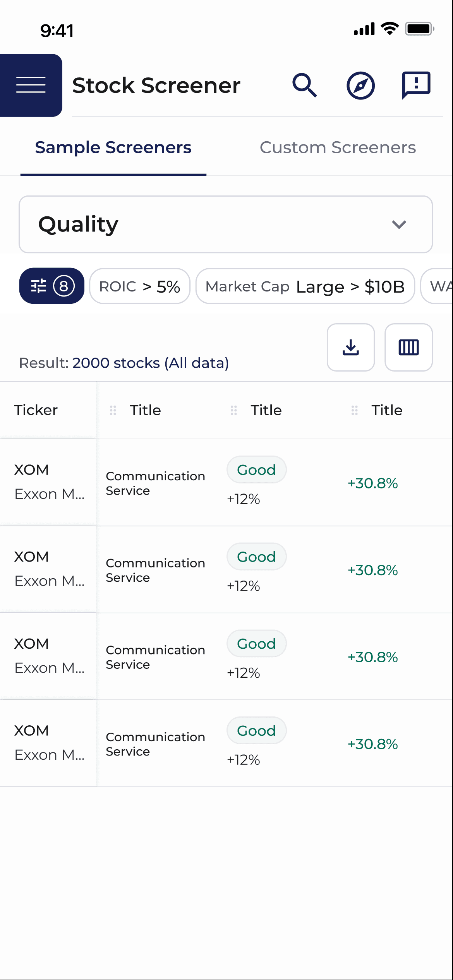This screenshot has height=980, width=453.
Task: Click the chevron in the Quality selector
Action: (399, 224)
